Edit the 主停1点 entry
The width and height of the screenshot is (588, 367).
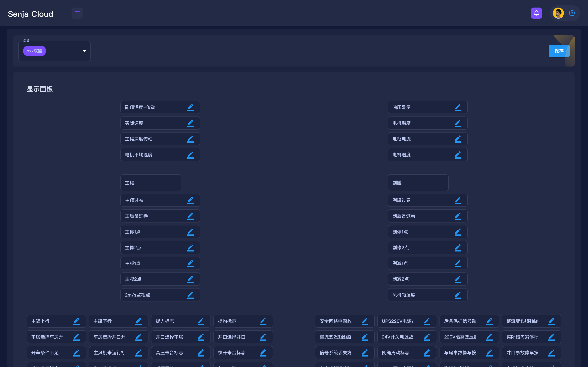(x=190, y=232)
